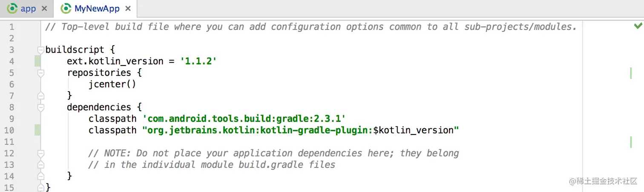Click the green change marker on line 10
Viewport: 644px width, 192px height.
click(x=38, y=130)
